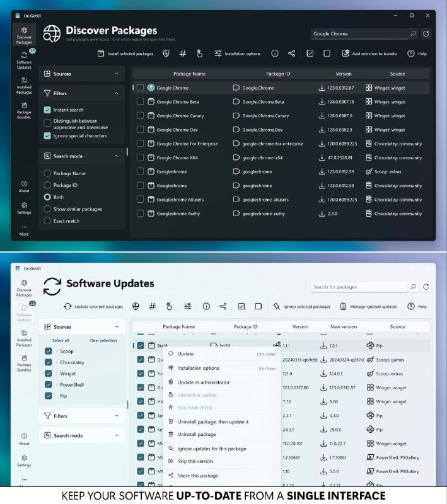447x504 pixels.
Task: Collapse Sources panel in Software Updates window
Action: coord(117,326)
